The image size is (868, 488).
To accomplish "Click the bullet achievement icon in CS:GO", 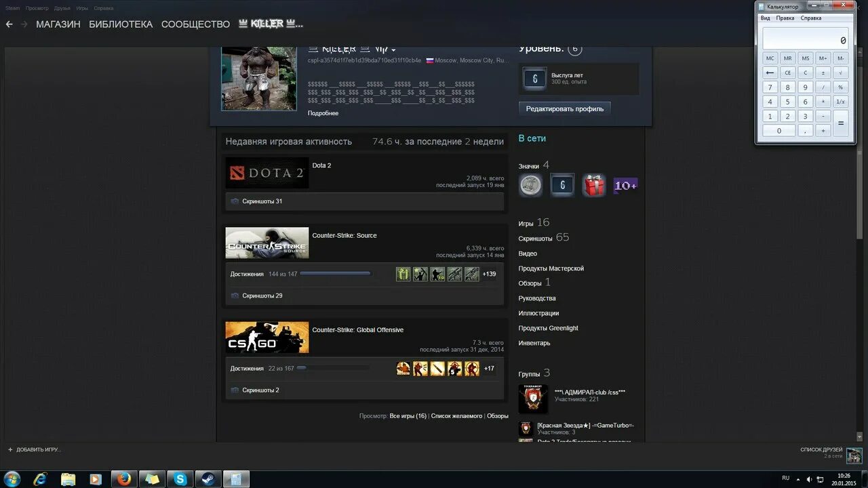I will (x=437, y=369).
